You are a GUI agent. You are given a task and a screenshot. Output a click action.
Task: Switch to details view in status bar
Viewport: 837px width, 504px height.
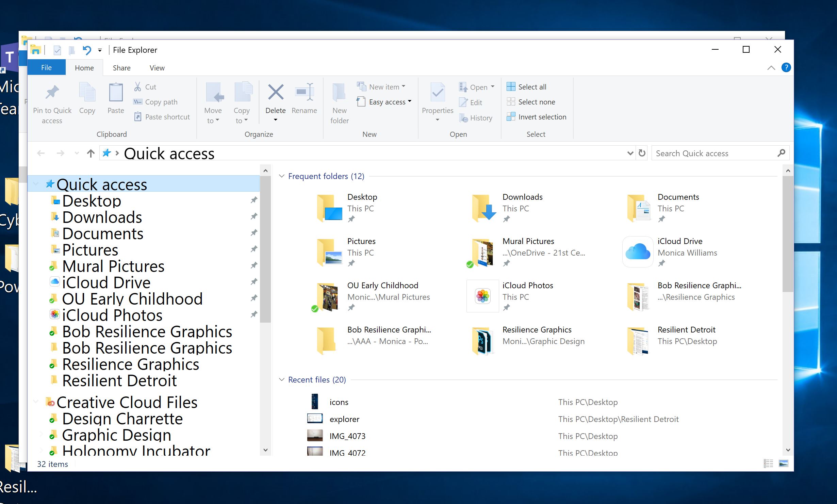[x=768, y=464]
